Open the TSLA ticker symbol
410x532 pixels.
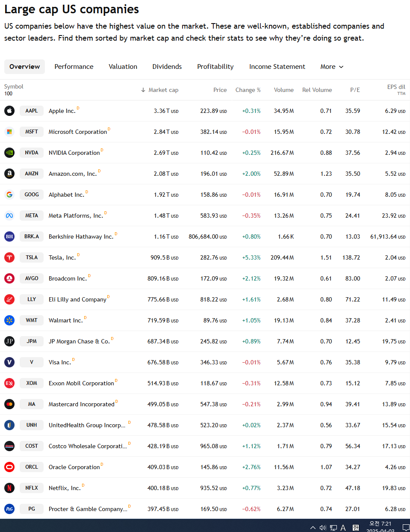32,257
